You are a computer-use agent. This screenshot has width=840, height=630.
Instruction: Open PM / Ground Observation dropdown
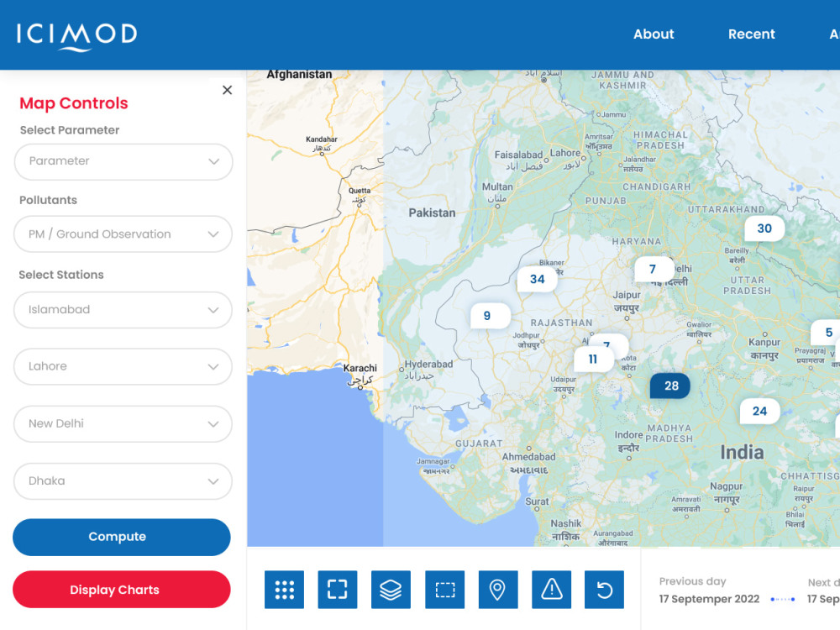[x=123, y=234]
